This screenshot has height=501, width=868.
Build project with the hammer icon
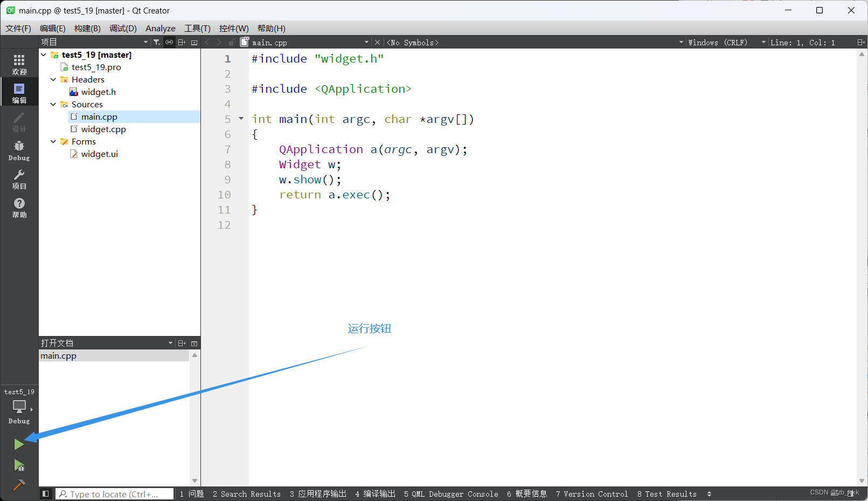click(x=19, y=485)
